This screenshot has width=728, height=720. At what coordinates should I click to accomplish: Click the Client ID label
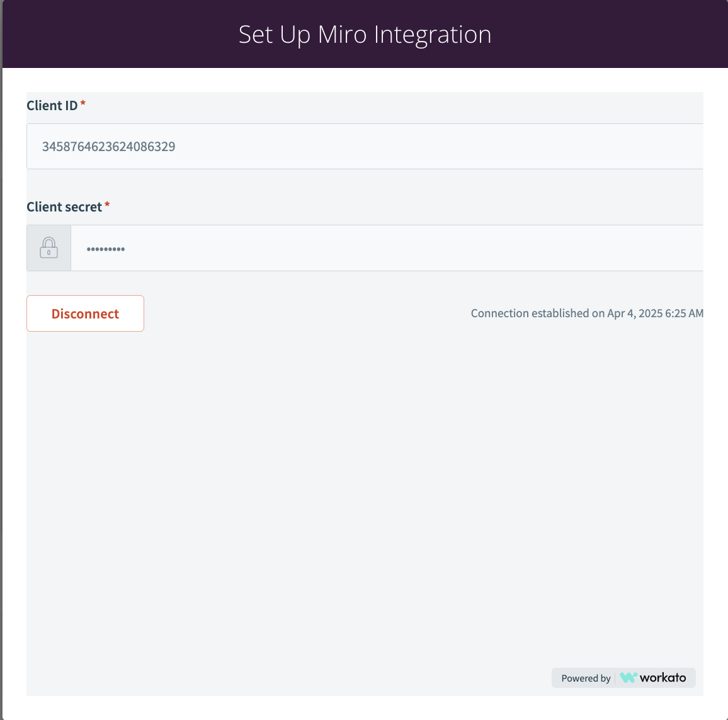[52, 106]
